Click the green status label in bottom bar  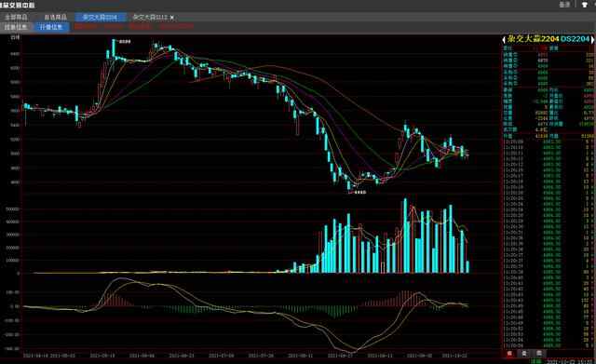[x=536, y=361]
